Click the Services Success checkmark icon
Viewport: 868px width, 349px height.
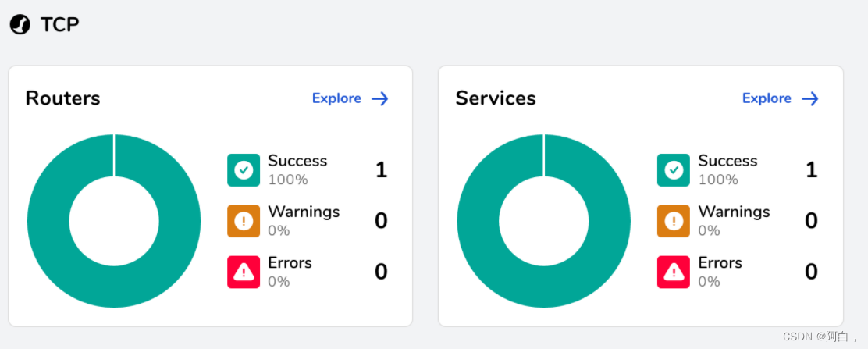coord(674,170)
